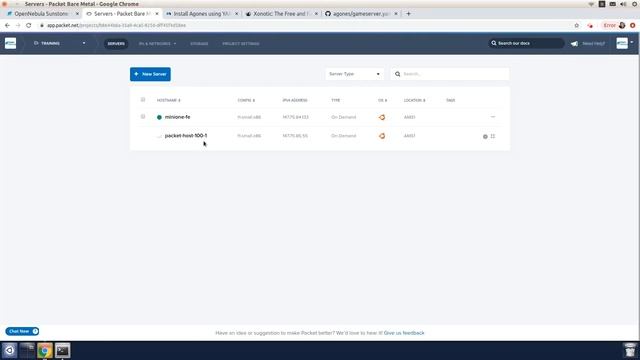Bookmark this page with the star icon

click(576, 25)
